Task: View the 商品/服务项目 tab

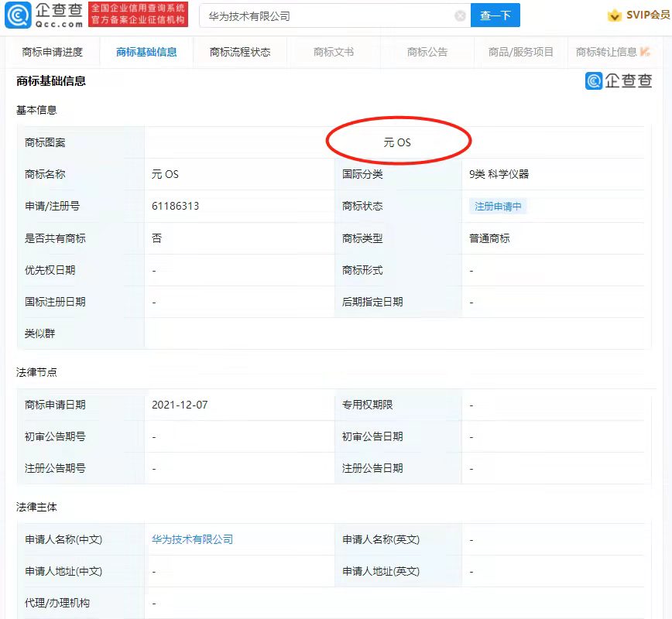Action: pos(521,53)
